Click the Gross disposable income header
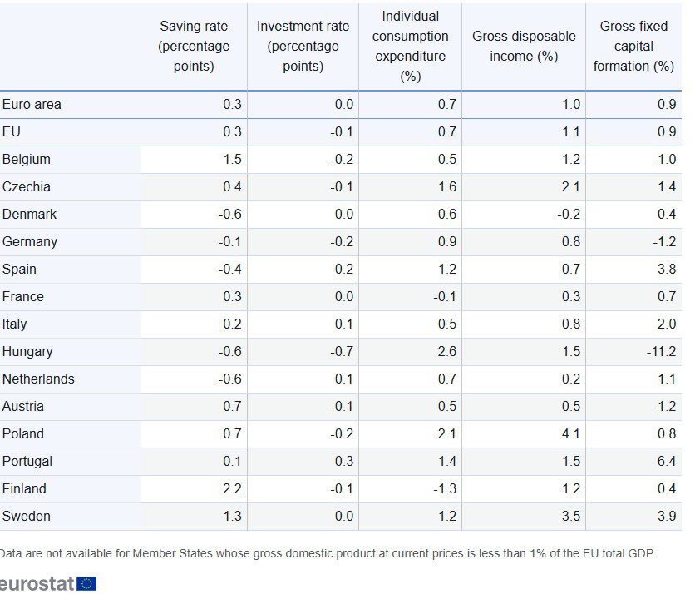The height and width of the screenshot is (594, 700). pyautogui.click(x=524, y=46)
